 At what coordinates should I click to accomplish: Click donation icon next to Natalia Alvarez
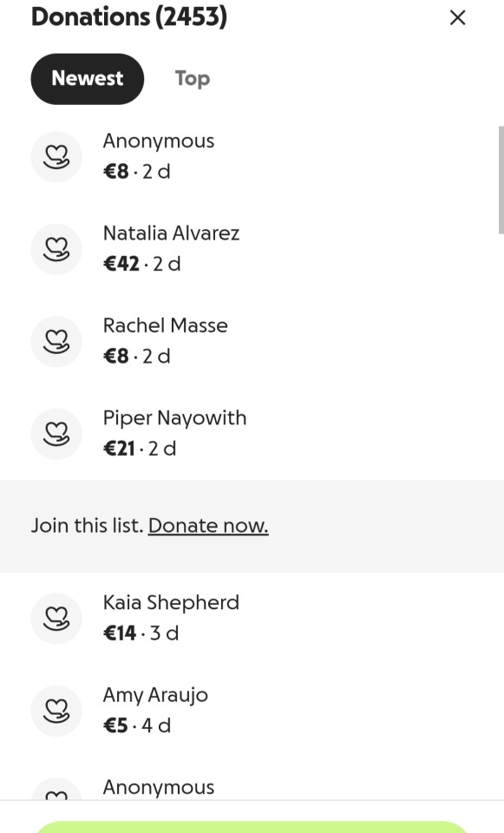pyautogui.click(x=56, y=249)
